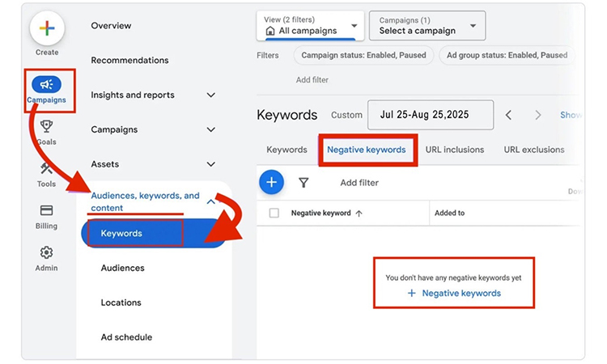Image resolution: width=607 pixels, height=364 pixels.
Task: Select Locations submenu item
Action: pyautogui.click(x=121, y=303)
